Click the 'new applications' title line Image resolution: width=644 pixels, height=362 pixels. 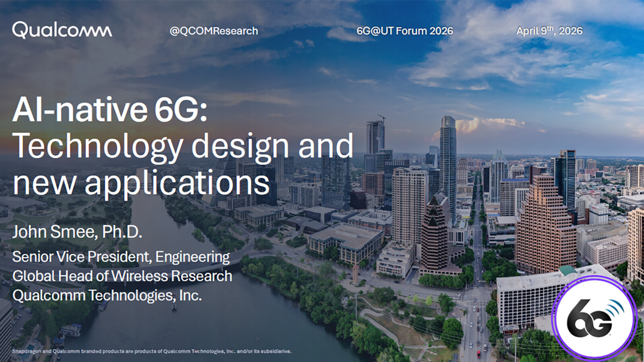(x=141, y=183)
